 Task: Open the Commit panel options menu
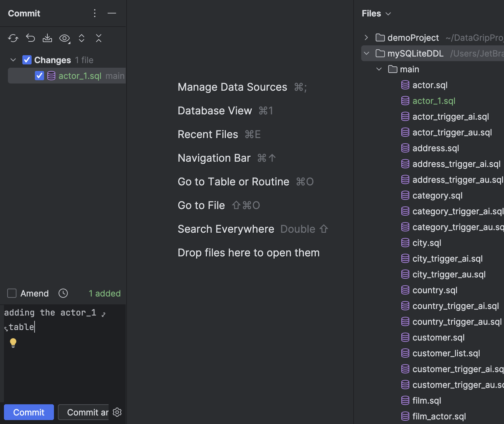point(95,13)
